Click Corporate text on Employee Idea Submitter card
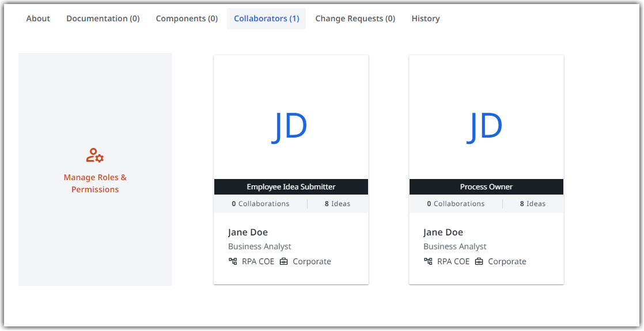 312,261
